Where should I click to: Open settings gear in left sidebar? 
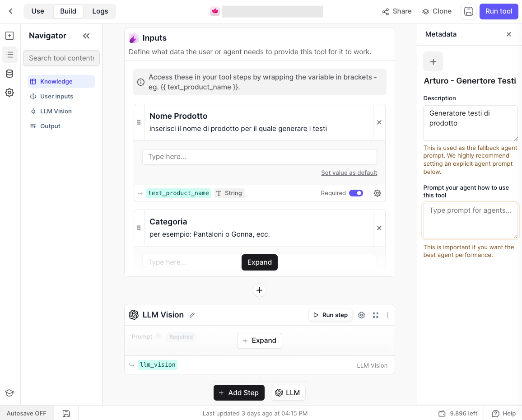[x=9, y=93]
